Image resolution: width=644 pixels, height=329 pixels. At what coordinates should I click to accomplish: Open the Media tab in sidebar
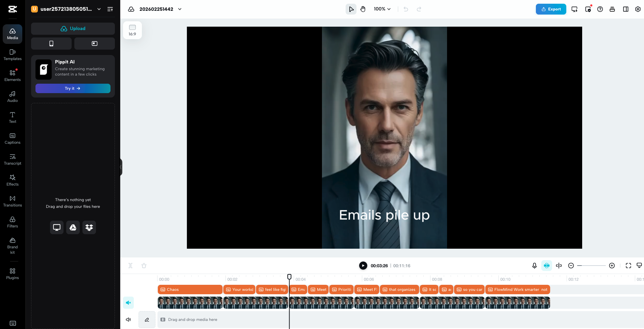13,34
